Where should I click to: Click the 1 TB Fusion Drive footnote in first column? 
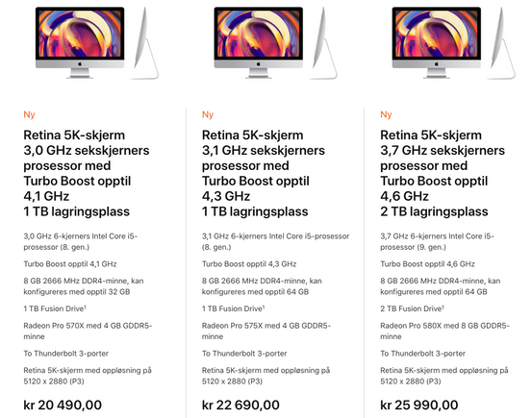55,308
